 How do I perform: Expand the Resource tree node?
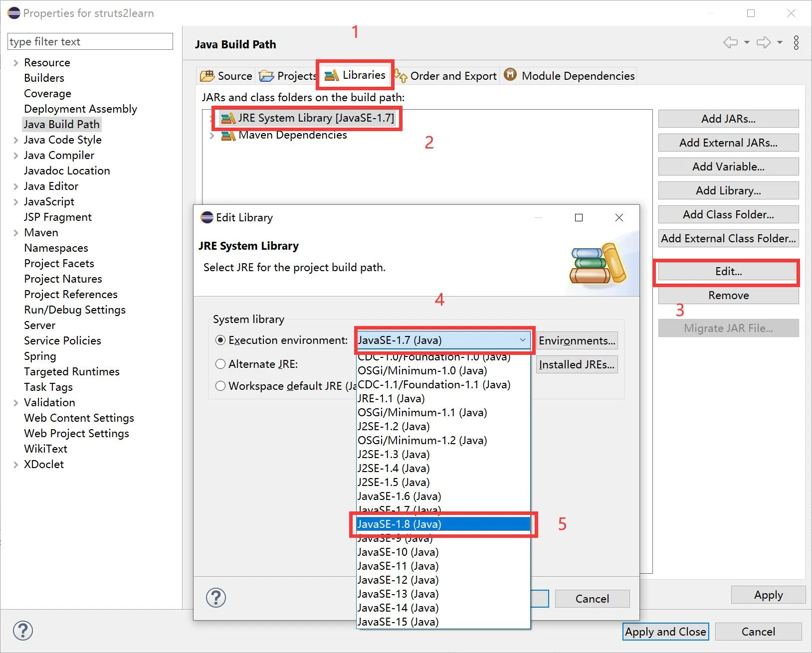coord(15,63)
